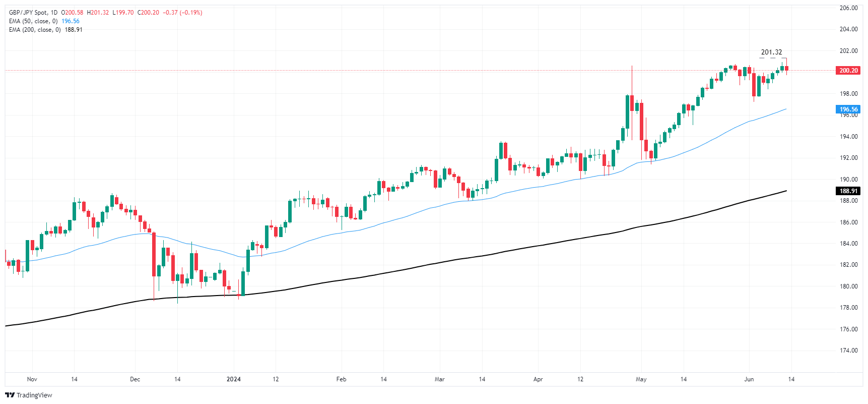868x404 pixels.
Task: Click the 196.56 EMA 50 legend value
Action: [x=71, y=21]
